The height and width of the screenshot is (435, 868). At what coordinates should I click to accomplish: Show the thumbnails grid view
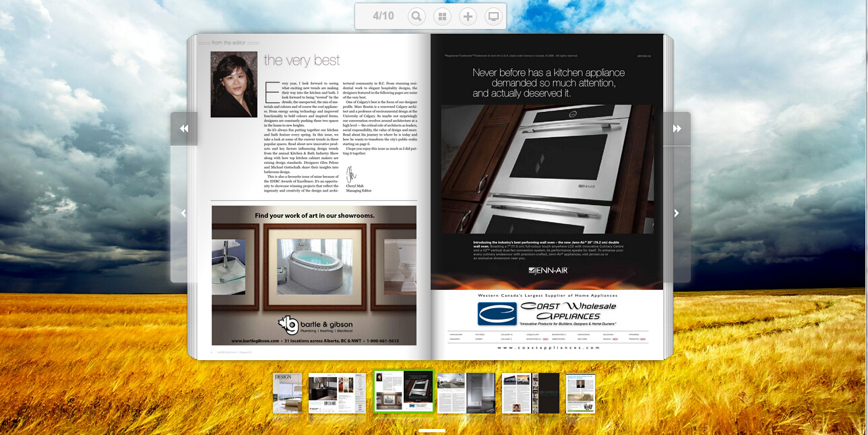(442, 16)
